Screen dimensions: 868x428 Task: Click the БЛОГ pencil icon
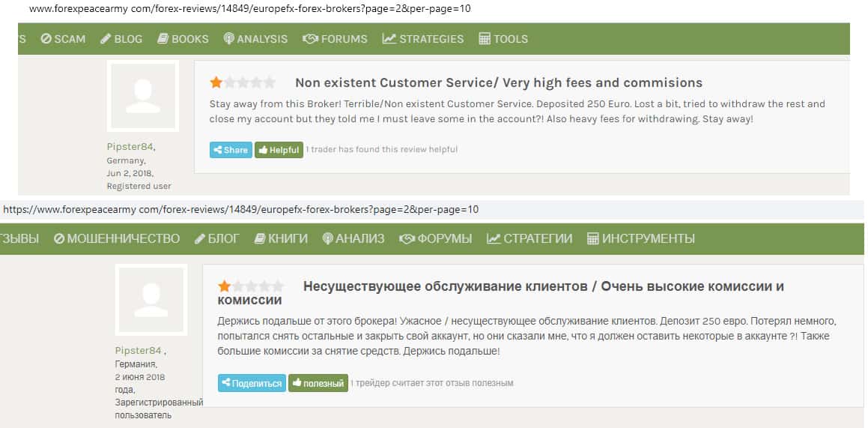[200, 239]
